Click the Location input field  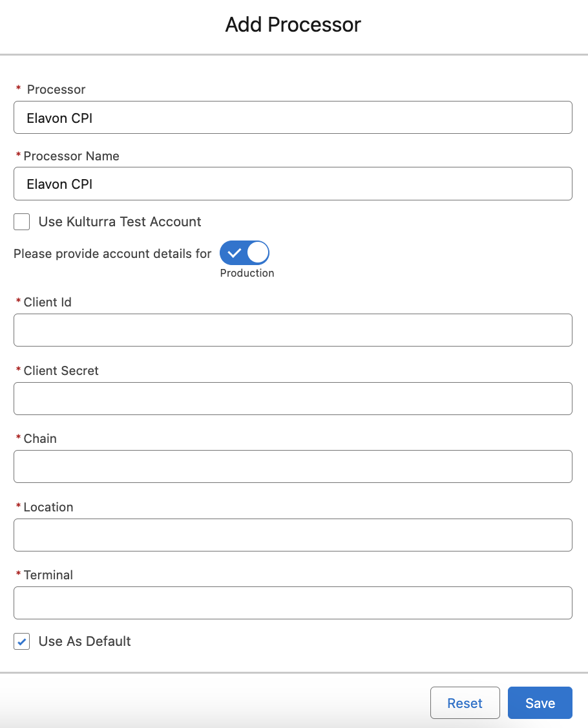293,535
